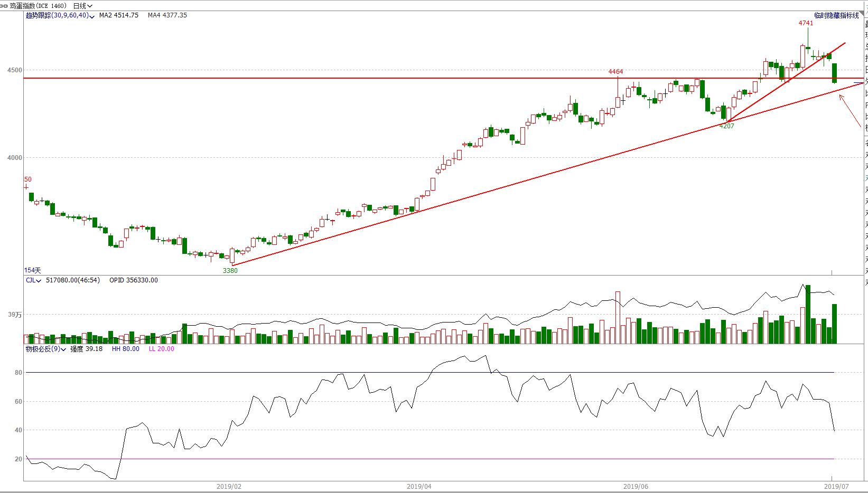Click the 强度 39.18 reading
868x493 pixels.
[x=87, y=349]
